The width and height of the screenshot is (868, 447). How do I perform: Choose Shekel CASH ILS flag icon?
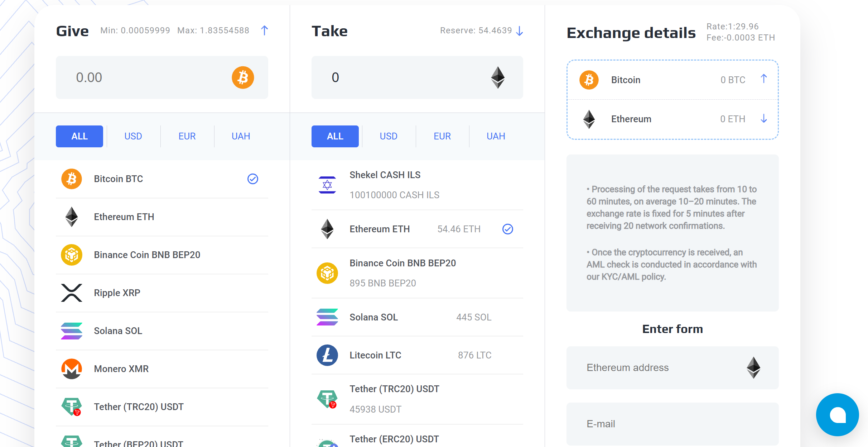(x=327, y=185)
